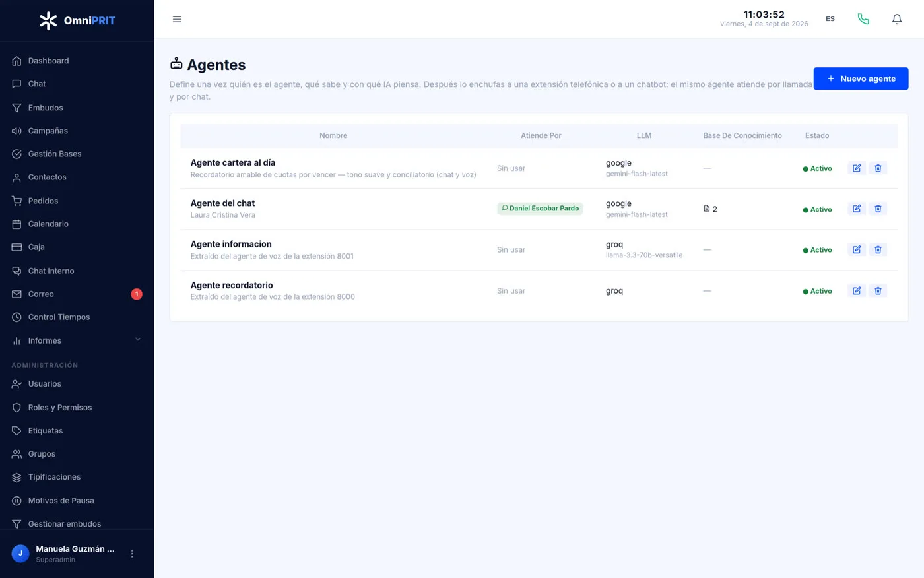Edit the Agente cartera al día row
Viewport: 924px width, 578px height.
click(x=857, y=168)
